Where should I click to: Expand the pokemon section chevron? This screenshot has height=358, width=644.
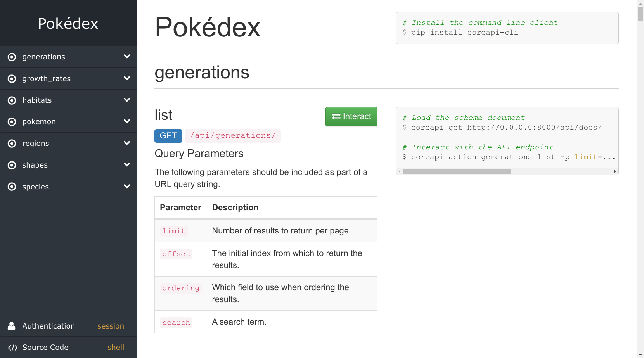pyautogui.click(x=127, y=121)
